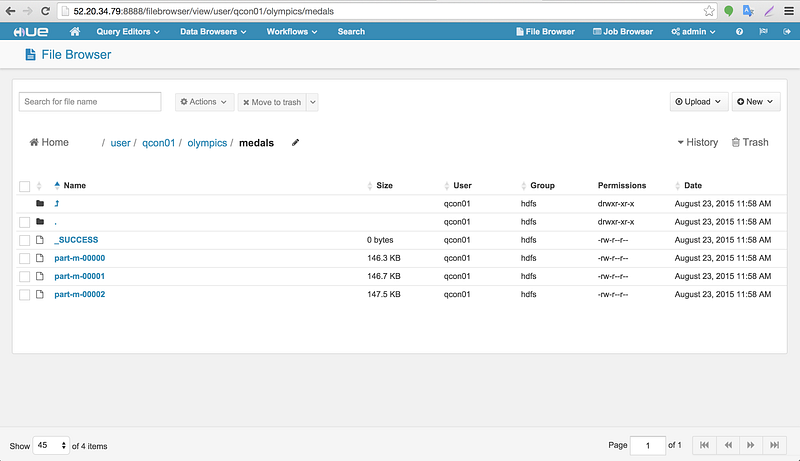Go to the next page

click(751, 445)
